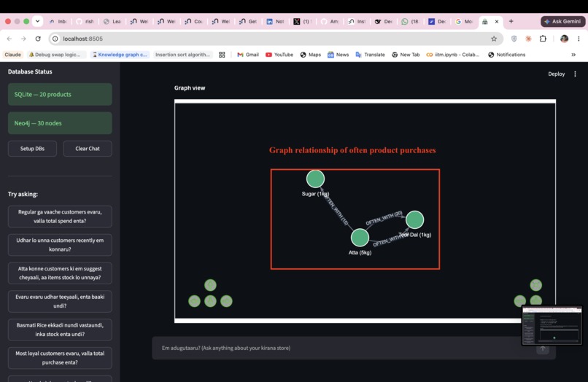Ask 'Atta konne customers ki em suggest' suggestion

pyautogui.click(x=60, y=273)
